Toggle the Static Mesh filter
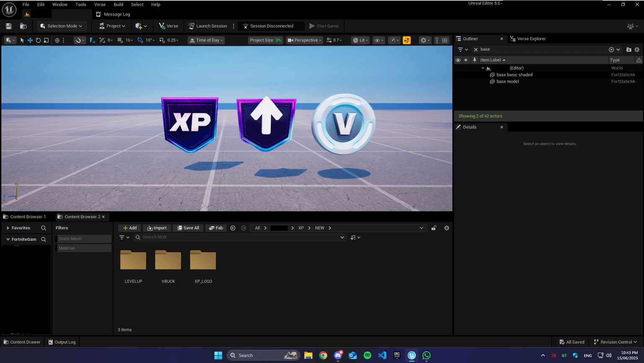Image resolution: width=644 pixels, height=363 pixels. click(x=83, y=238)
